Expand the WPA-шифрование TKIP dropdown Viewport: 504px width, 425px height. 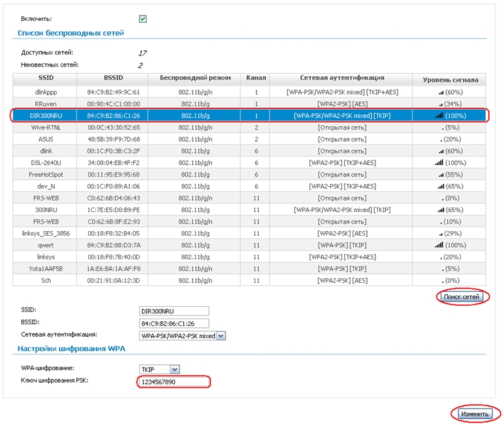click(x=159, y=369)
